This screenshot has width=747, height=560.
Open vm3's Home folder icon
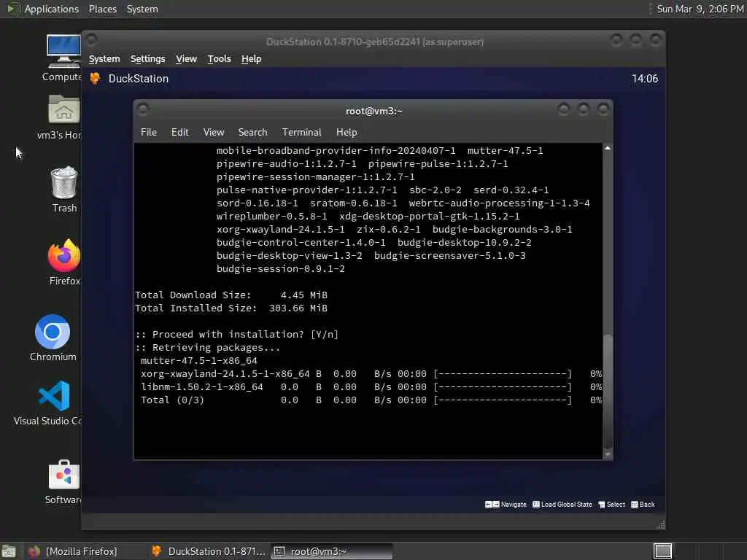[x=64, y=109]
